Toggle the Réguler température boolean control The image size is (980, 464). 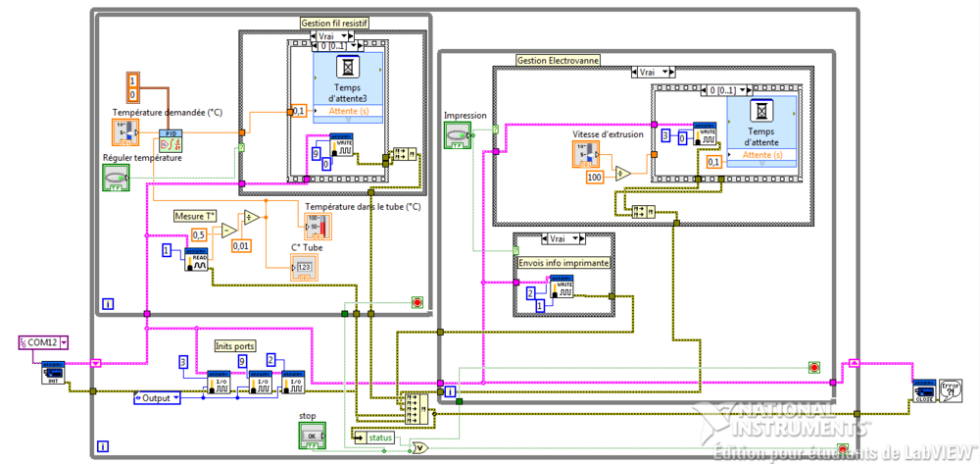coord(117,179)
